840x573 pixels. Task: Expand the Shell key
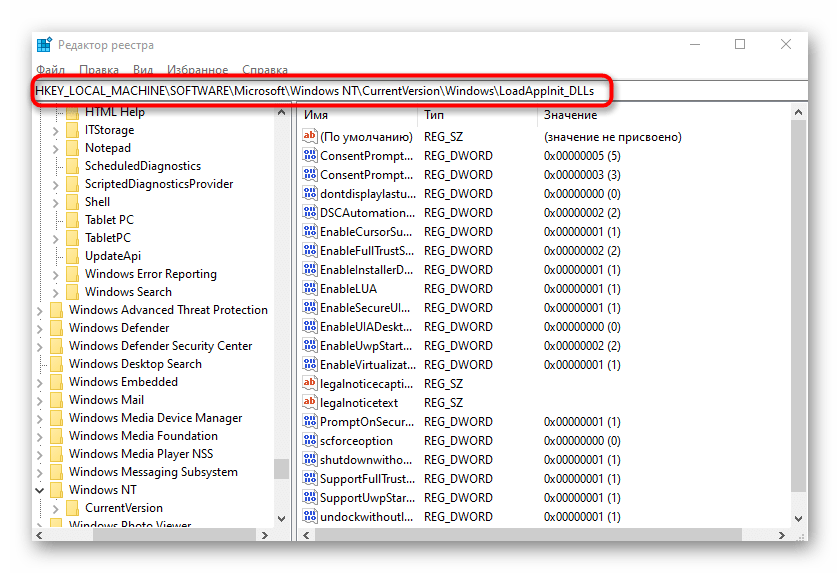[x=56, y=203]
